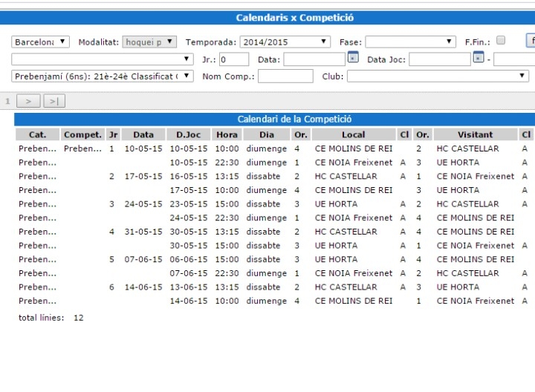Click the Visitant column header

[x=475, y=135]
